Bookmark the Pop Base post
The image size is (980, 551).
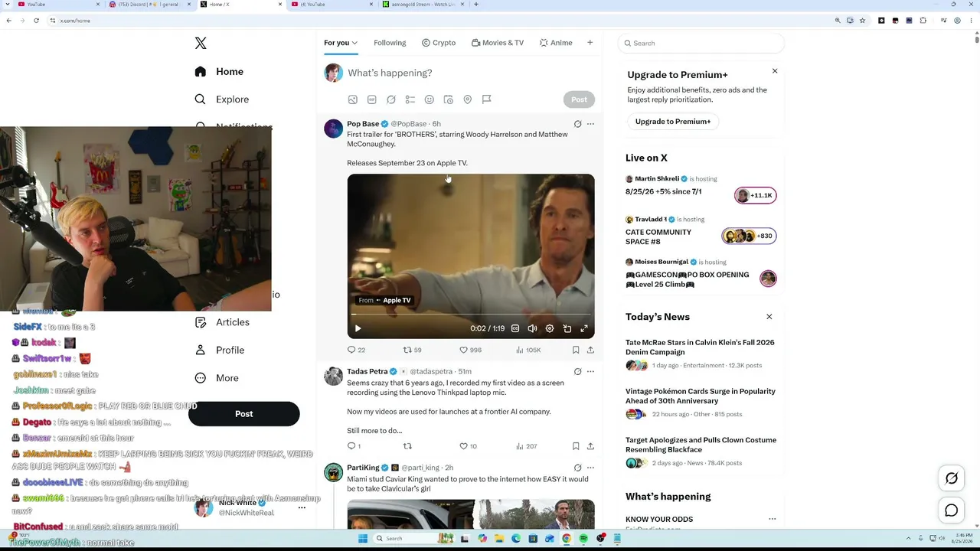coord(576,350)
